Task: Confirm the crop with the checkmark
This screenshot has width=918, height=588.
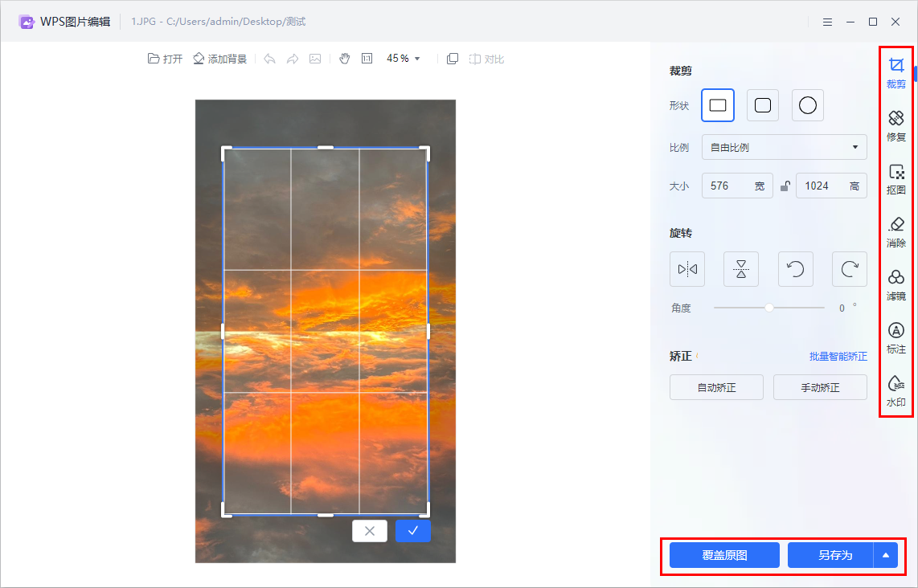Action: click(x=412, y=531)
